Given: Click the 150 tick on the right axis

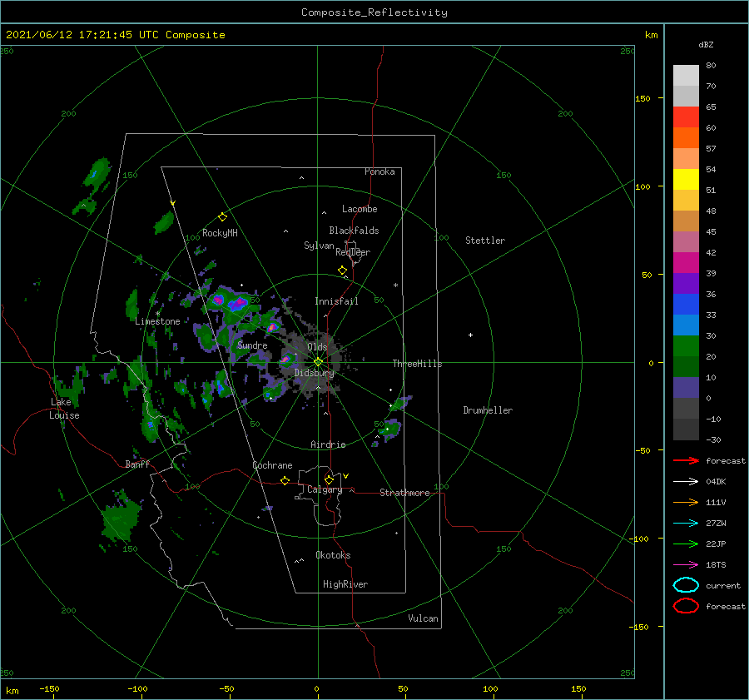Looking at the screenshot, I should 642,98.
